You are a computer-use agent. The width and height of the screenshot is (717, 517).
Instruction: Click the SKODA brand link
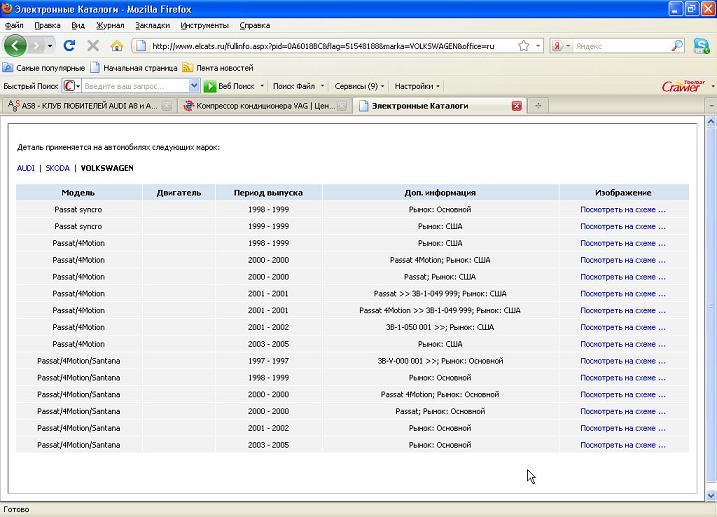pyautogui.click(x=58, y=168)
